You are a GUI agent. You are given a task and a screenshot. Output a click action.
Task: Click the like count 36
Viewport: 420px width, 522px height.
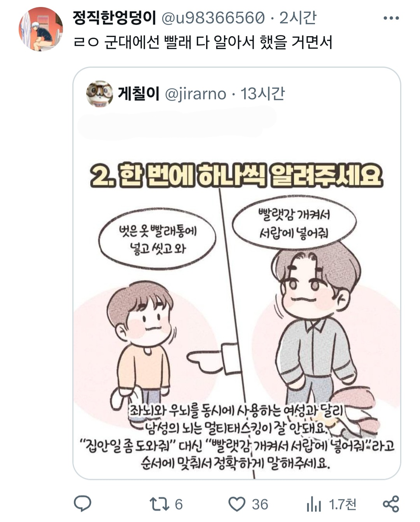click(x=260, y=504)
